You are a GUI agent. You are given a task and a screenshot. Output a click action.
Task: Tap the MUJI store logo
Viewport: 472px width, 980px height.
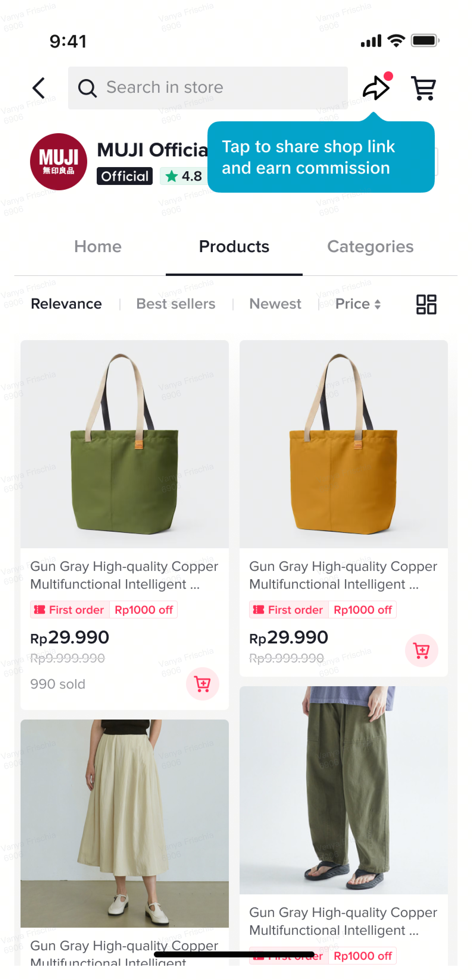[58, 162]
